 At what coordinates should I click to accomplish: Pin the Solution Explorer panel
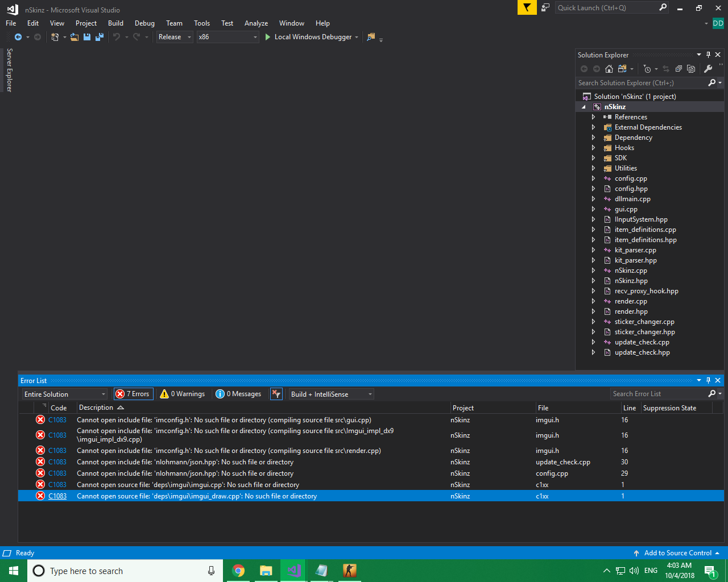click(x=708, y=55)
